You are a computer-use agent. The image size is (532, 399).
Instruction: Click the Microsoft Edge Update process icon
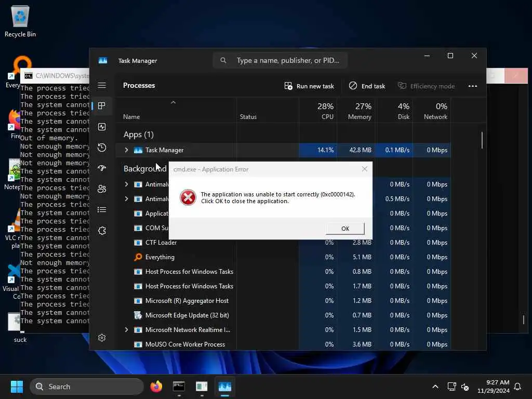click(138, 315)
